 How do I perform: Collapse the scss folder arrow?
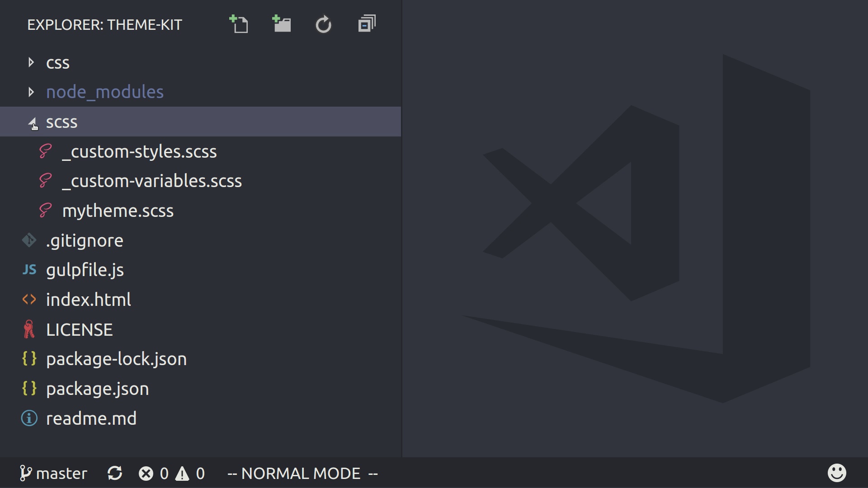point(32,122)
